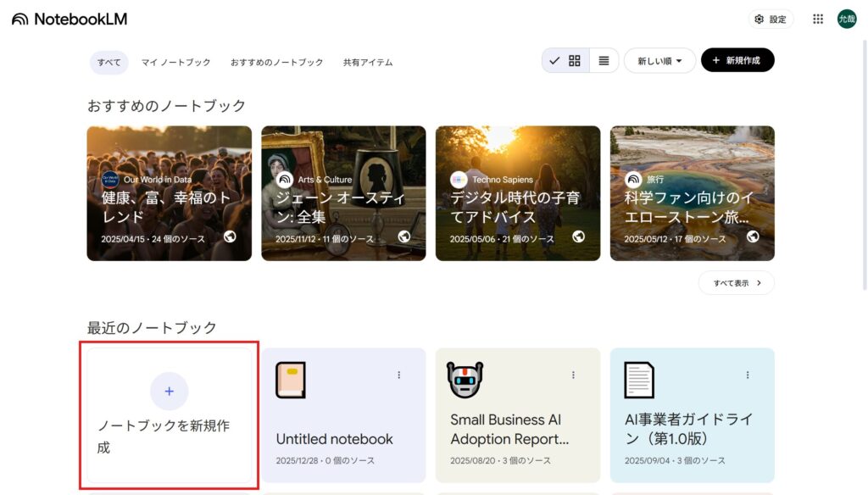The height and width of the screenshot is (495, 868).
Task: Open the user account avatar
Action: click(846, 19)
